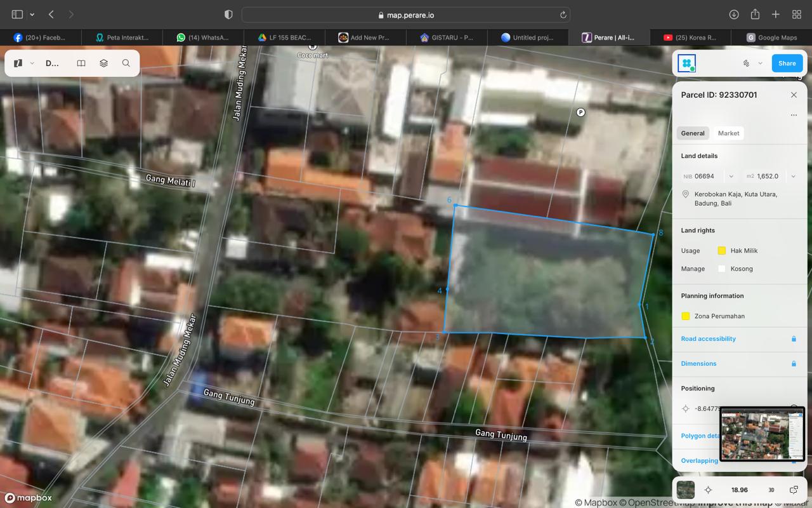
Task: Switch basemap using satellite thumbnail
Action: 685,490
